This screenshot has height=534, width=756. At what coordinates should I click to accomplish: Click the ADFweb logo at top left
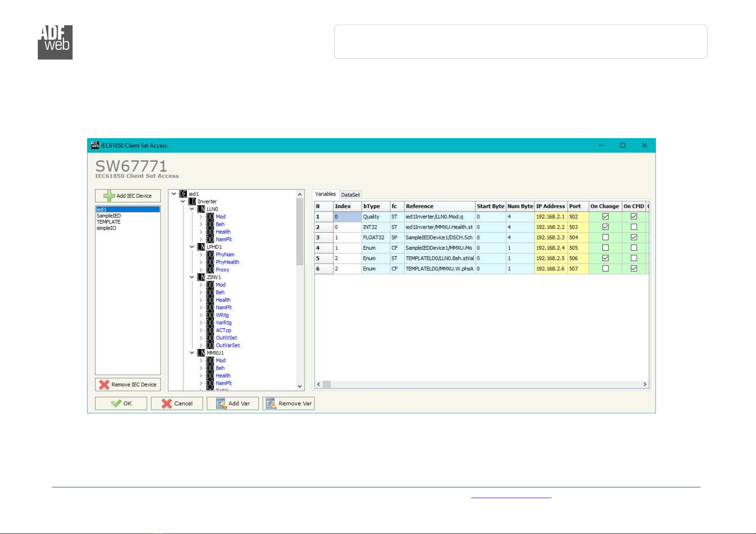pos(55,42)
